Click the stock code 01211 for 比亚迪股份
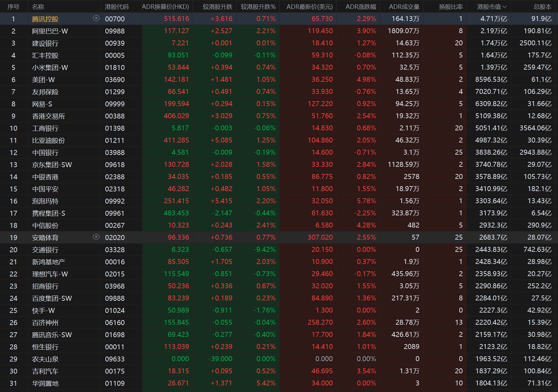This screenshot has width=558, height=392. coord(115,141)
